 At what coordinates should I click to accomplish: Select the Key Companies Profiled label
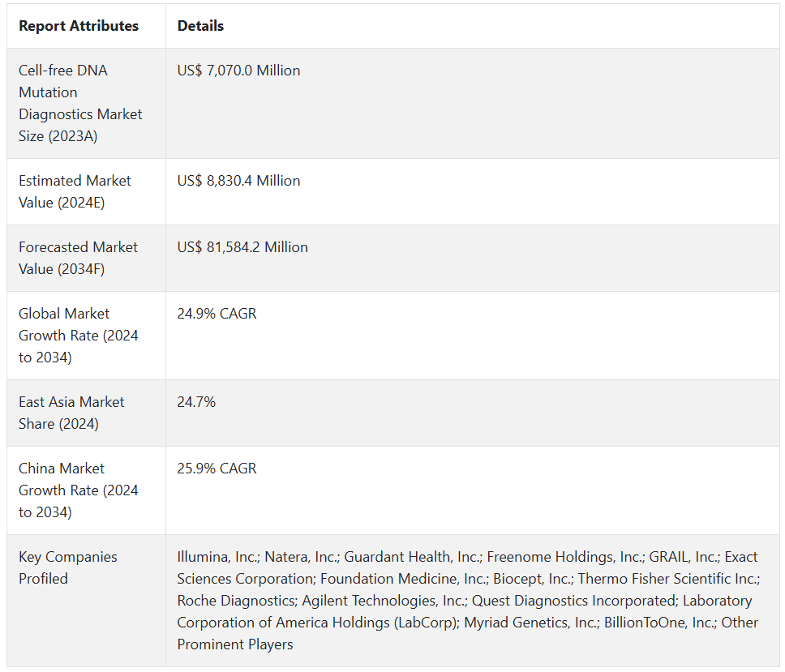(67, 567)
